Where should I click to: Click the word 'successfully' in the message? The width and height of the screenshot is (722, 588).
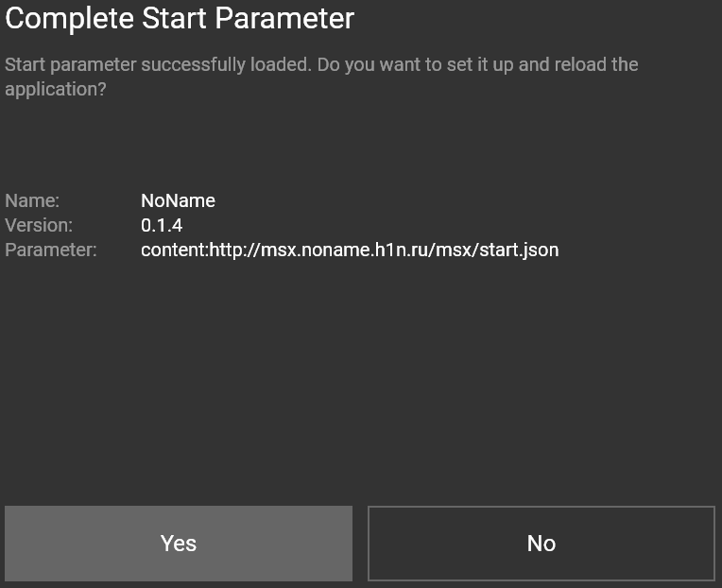pos(194,65)
